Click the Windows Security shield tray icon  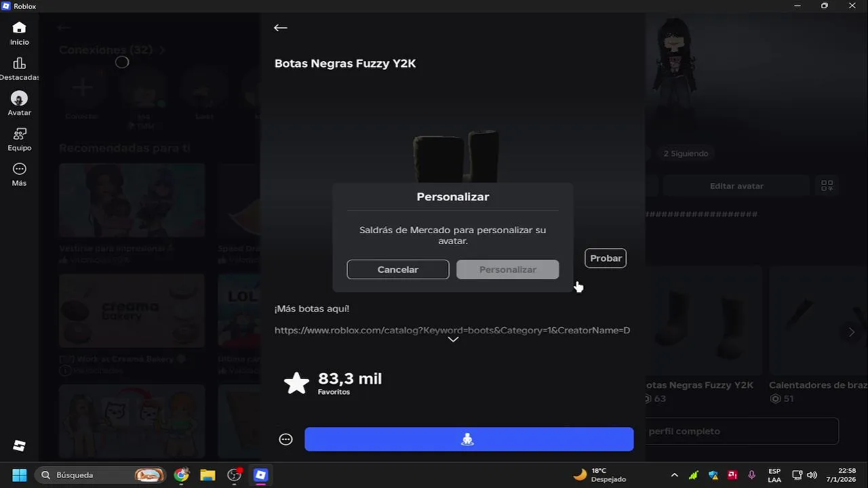pos(713,475)
